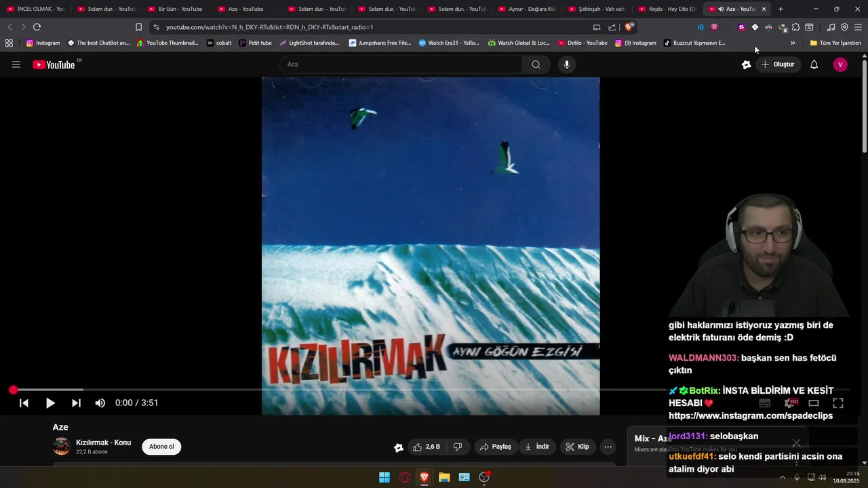Viewport: 868px width, 488px height.
Task: Open the music note playlist icon
Action: 831,27
